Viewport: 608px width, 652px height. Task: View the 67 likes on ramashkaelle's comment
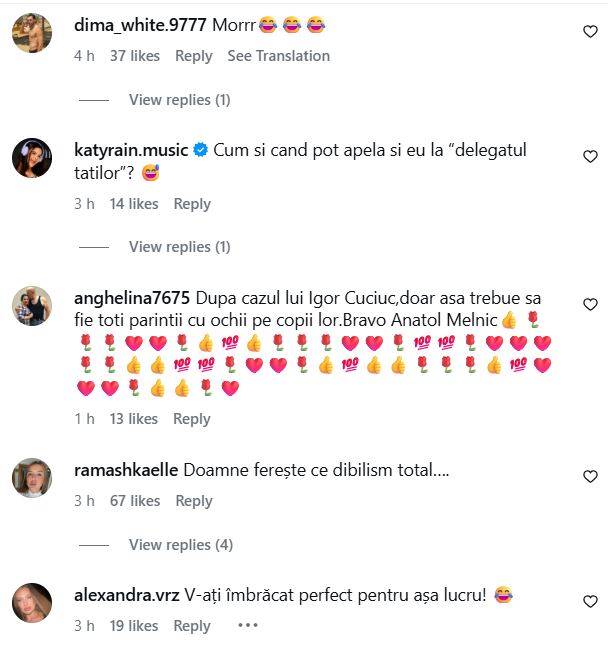134,501
